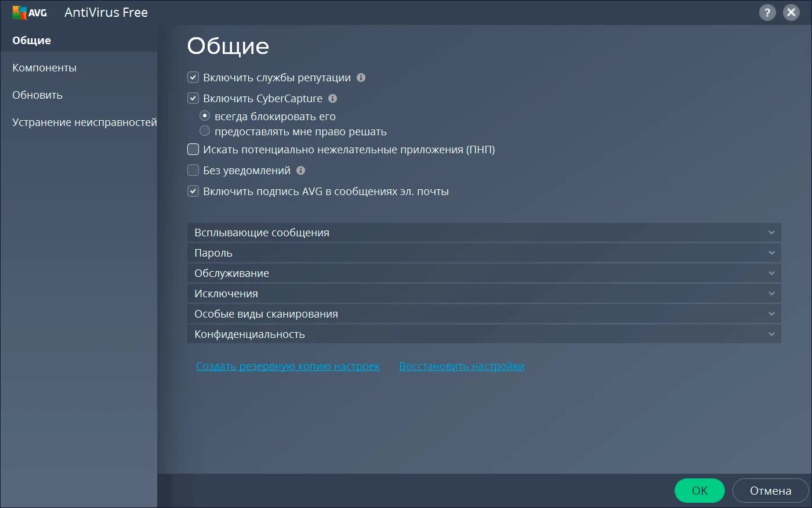Expand Особые виды сканирования section
The height and width of the screenshot is (508, 812).
(x=484, y=314)
